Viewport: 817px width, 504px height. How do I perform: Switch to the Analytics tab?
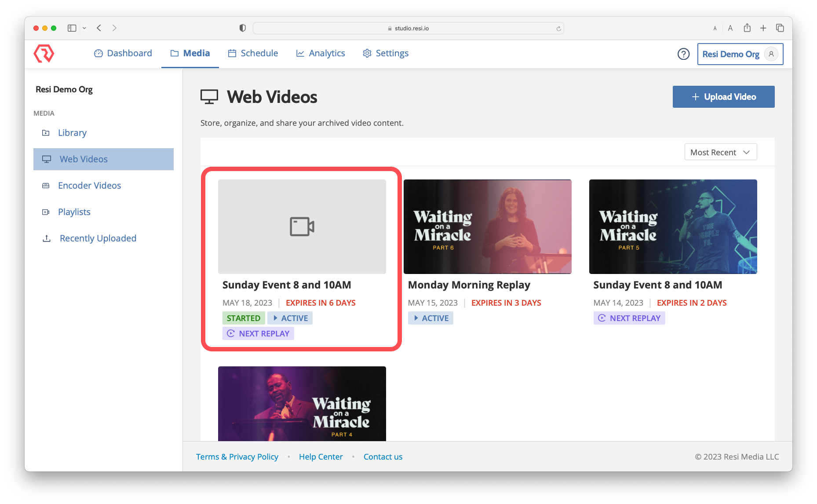point(321,53)
